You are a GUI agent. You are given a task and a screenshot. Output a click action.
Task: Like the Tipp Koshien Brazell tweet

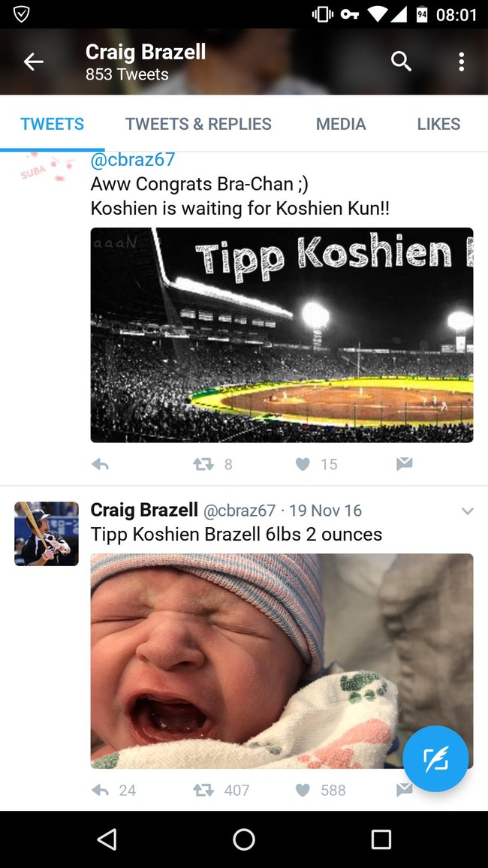[303, 790]
